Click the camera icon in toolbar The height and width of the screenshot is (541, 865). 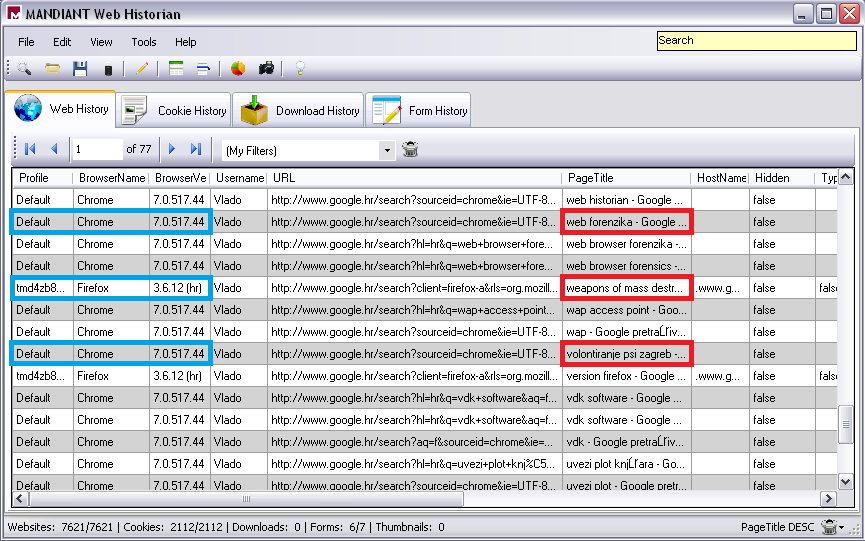click(266, 69)
